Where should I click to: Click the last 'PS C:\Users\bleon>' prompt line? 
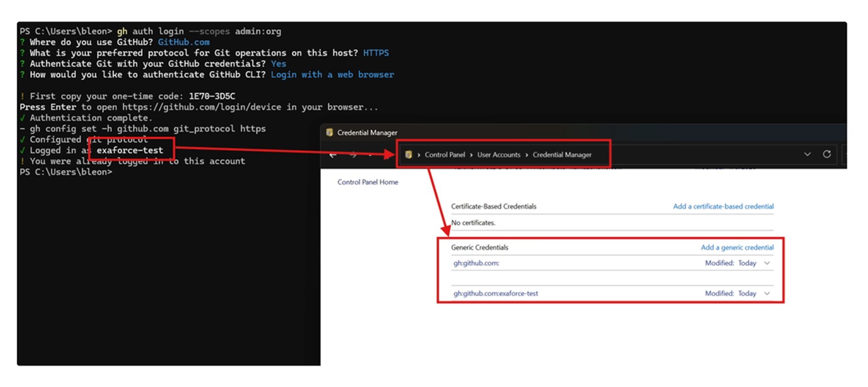click(x=66, y=172)
